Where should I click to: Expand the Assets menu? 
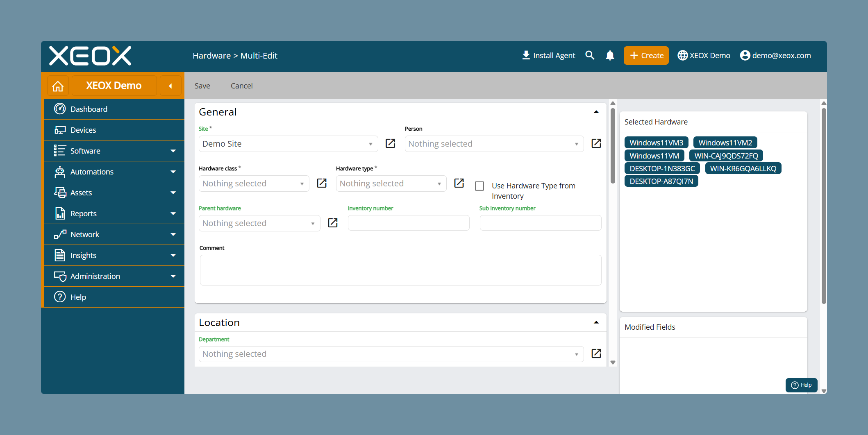[114, 193]
